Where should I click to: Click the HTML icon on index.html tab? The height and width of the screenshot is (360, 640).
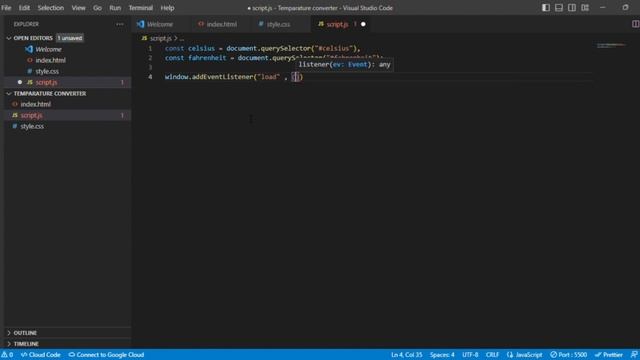tap(201, 24)
